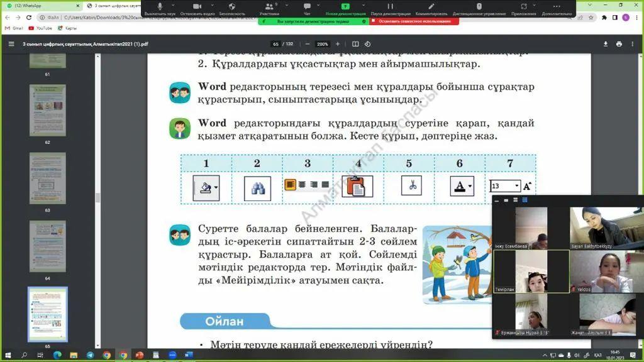This screenshot has width=644, height=362.
Task: Open page 64 thumbnail
Action: (x=48, y=246)
